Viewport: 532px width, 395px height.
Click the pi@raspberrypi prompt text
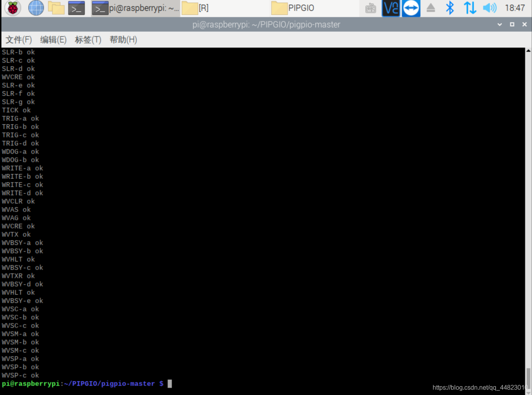[x=31, y=384]
